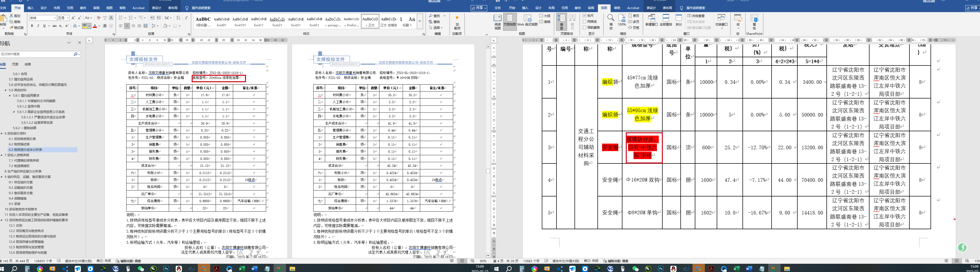The image size is (980, 272).
Task: Switch to Web Layout view in right window
Action: pyautogui.click(x=527, y=20)
